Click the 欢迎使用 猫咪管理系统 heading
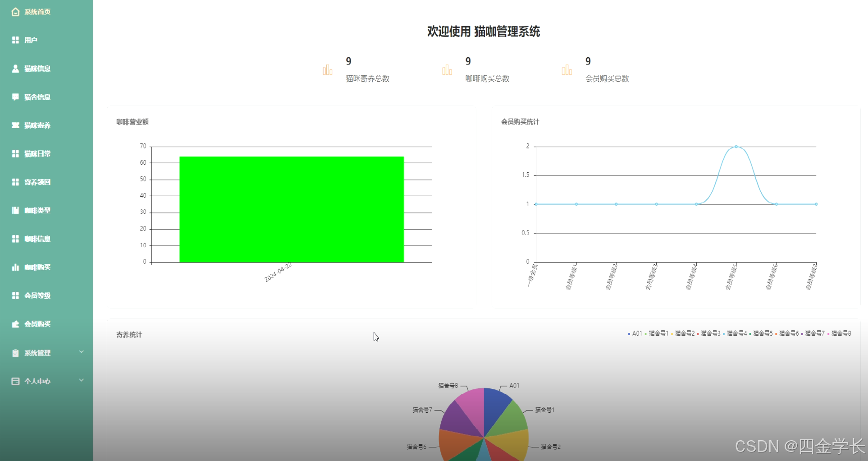 484,32
